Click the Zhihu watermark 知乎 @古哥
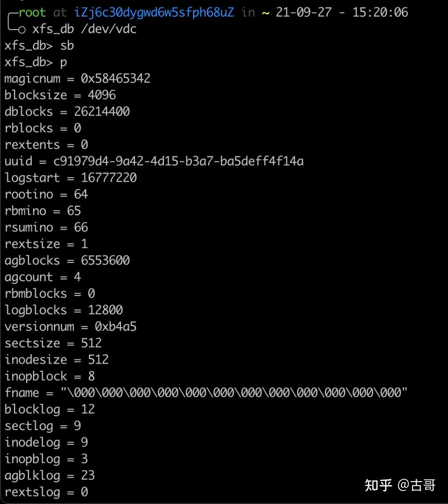Image resolution: width=448 pixels, height=504 pixels. [x=400, y=485]
